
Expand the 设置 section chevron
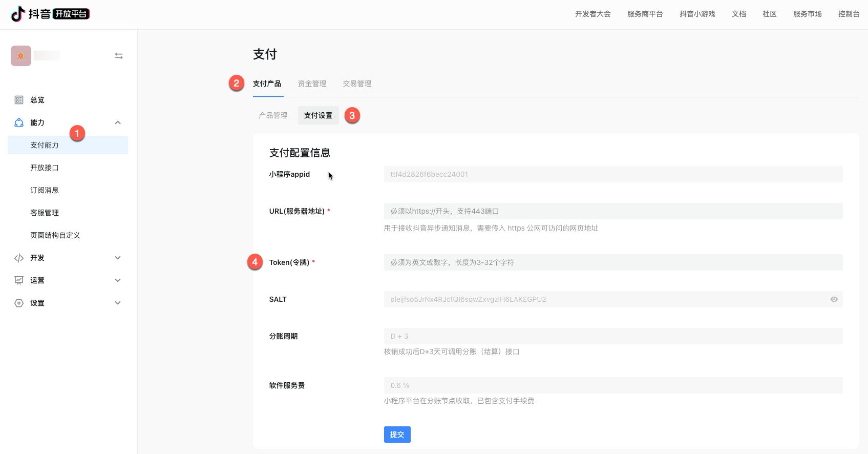click(118, 303)
